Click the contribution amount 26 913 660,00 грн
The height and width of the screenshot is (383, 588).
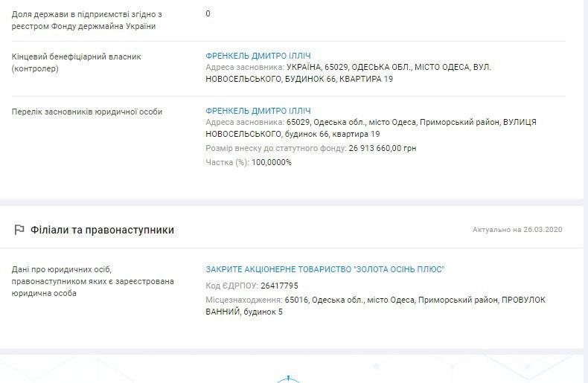click(x=382, y=149)
